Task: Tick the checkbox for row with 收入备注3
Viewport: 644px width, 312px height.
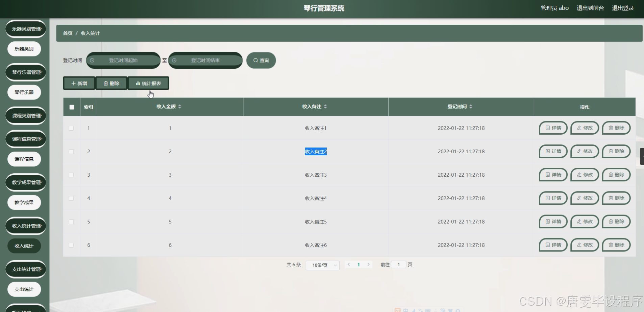Action: point(71,175)
